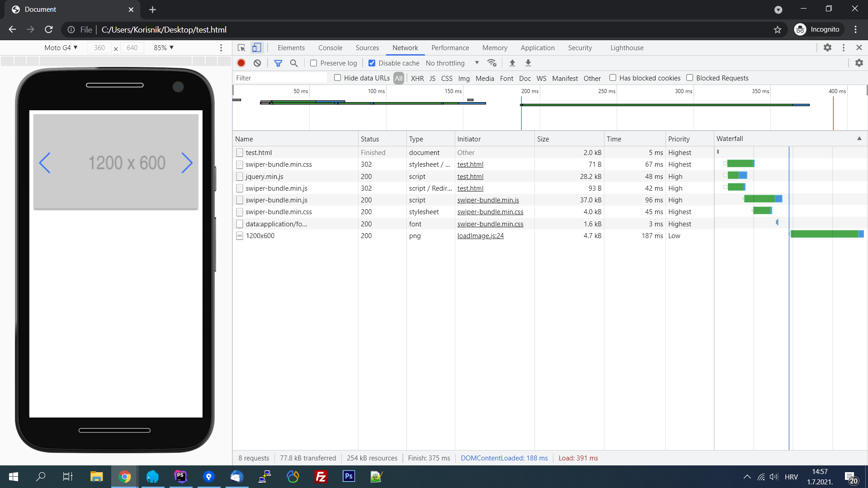Enable the Preserve log checkbox
Screen dimensions: 868x488
(313, 63)
